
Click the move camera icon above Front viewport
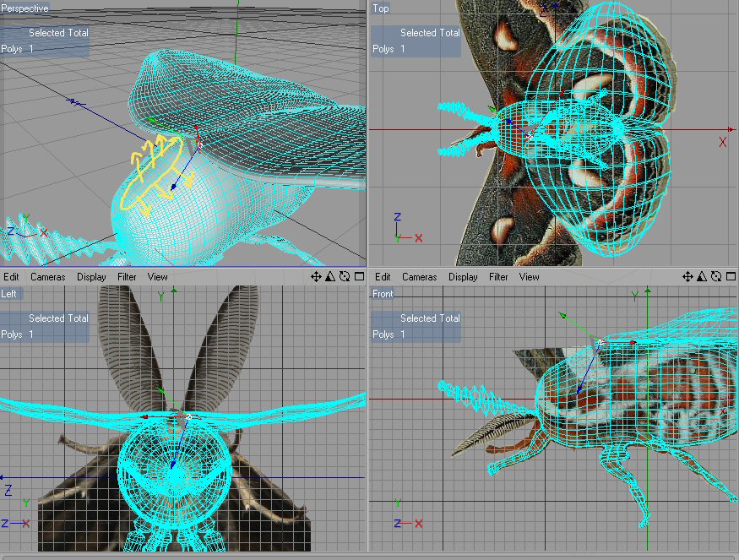click(688, 276)
